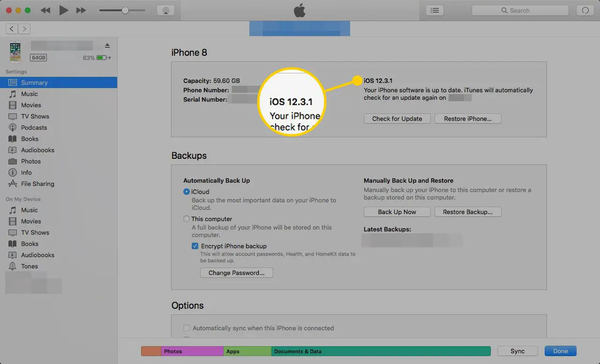Click the play button
Image resolution: width=600 pixels, height=364 pixels.
64,10
